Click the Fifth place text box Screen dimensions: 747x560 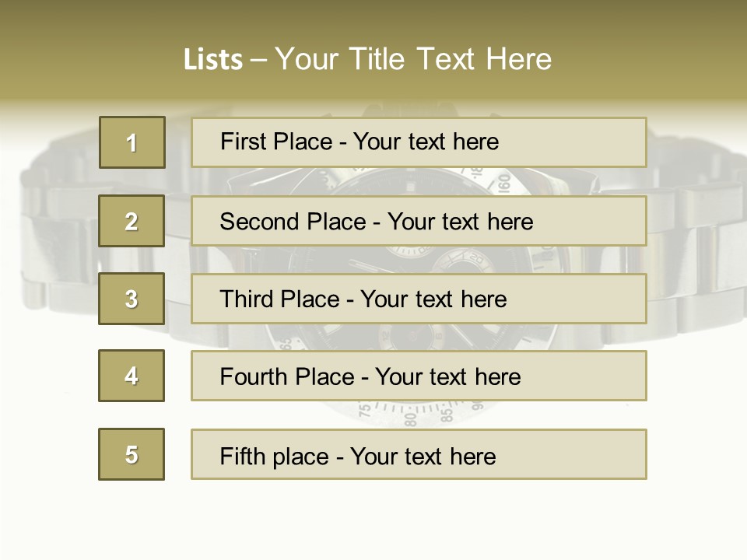pyautogui.click(x=419, y=454)
